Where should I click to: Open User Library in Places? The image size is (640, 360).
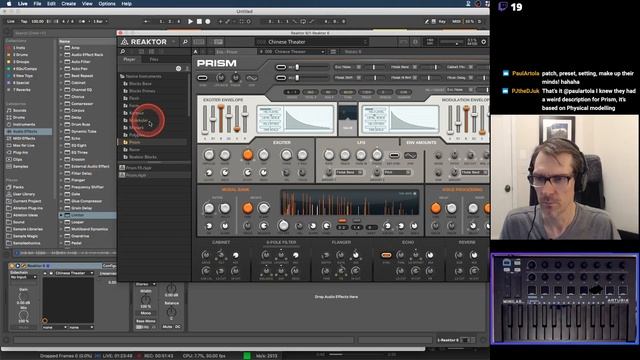[x=24, y=194]
